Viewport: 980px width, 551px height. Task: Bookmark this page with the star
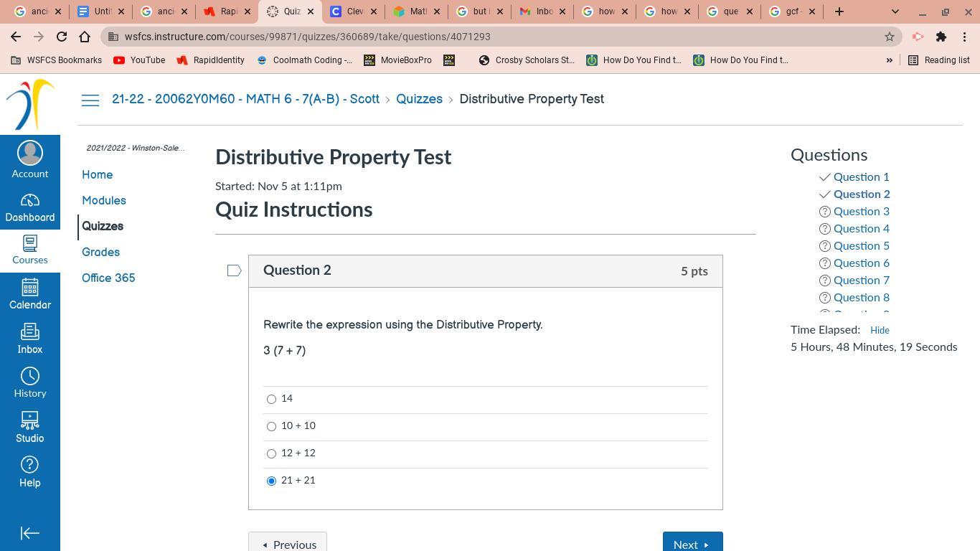click(890, 37)
